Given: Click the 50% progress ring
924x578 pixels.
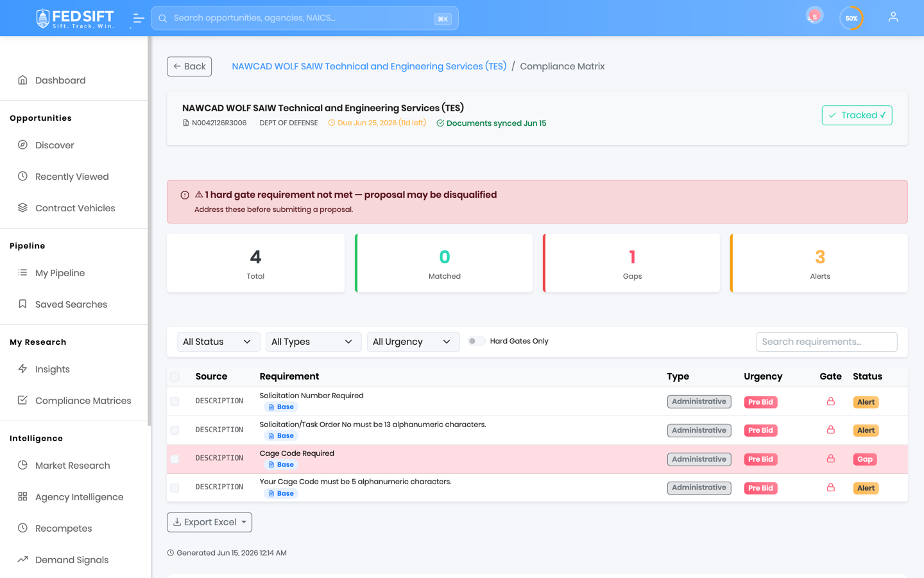Looking at the screenshot, I should (x=851, y=18).
